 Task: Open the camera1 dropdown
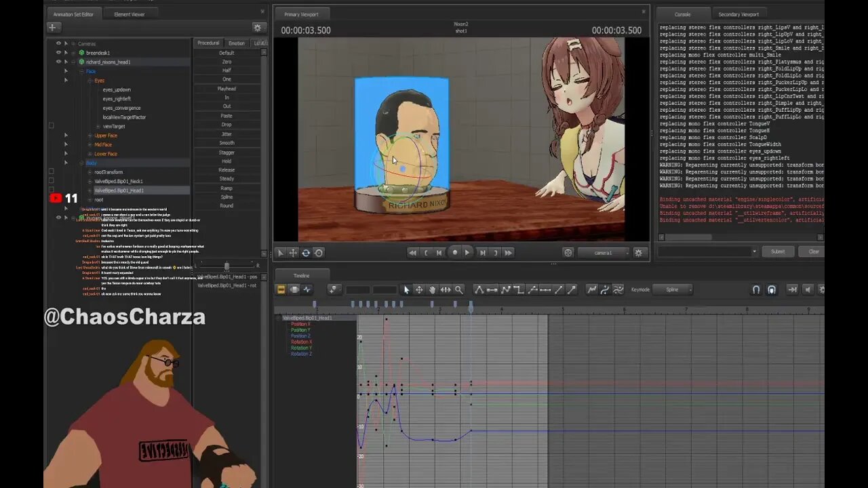point(603,253)
